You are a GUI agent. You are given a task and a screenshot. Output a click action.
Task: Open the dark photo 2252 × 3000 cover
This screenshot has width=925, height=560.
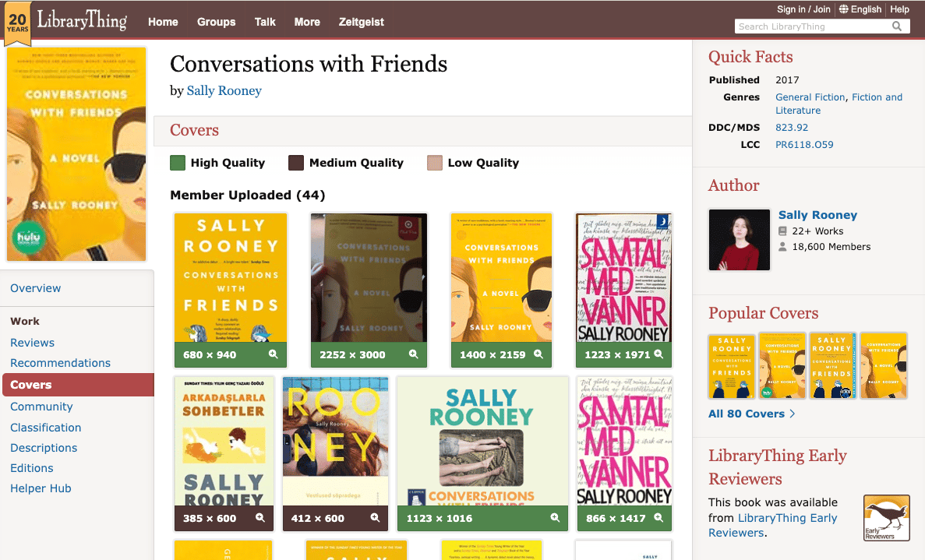tap(369, 277)
